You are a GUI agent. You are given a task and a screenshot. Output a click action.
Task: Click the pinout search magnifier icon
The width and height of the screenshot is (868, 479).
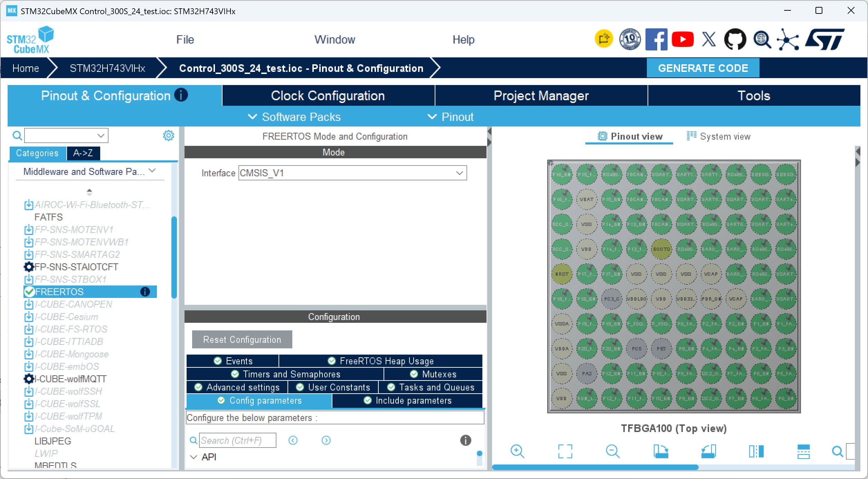pyautogui.click(x=837, y=451)
